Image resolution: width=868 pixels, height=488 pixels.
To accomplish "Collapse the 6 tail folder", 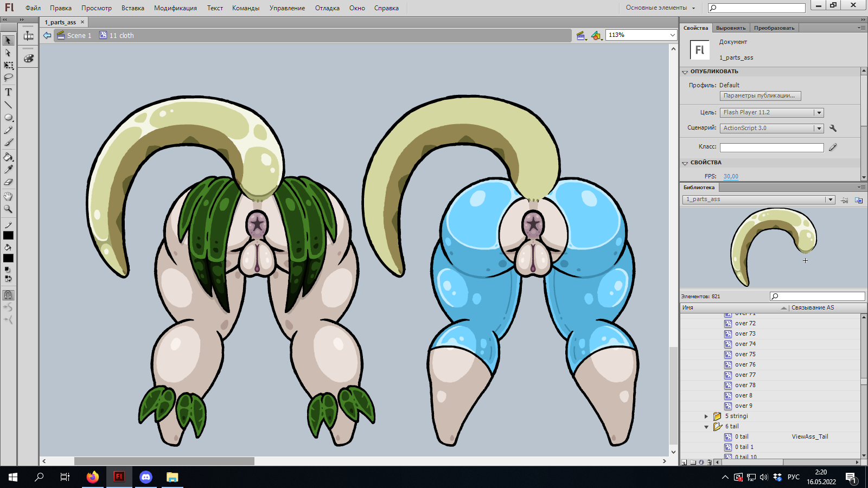I will point(706,427).
